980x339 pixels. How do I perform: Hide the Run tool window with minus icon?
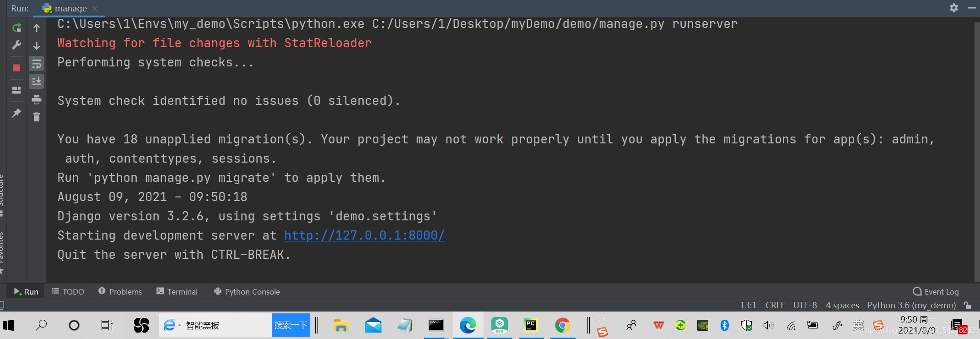pos(972,8)
